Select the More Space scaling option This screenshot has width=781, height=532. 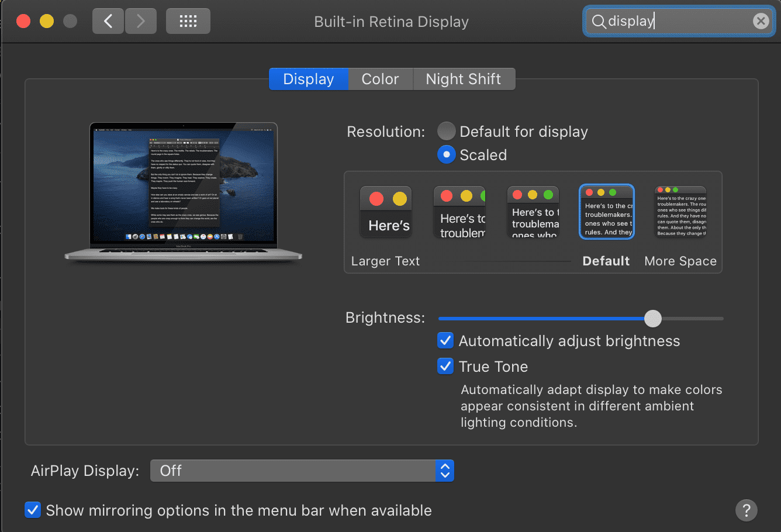(x=680, y=211)
